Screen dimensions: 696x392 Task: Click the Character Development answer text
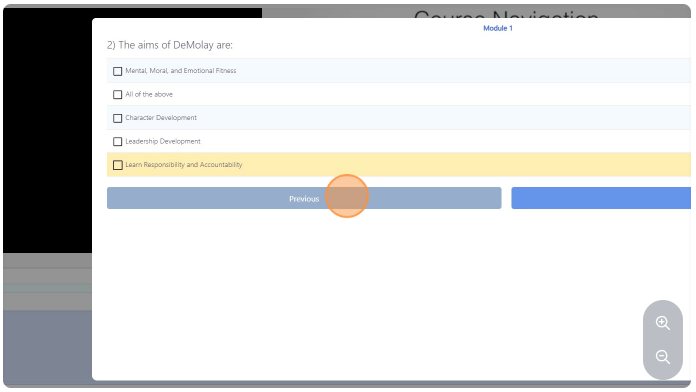161,118
